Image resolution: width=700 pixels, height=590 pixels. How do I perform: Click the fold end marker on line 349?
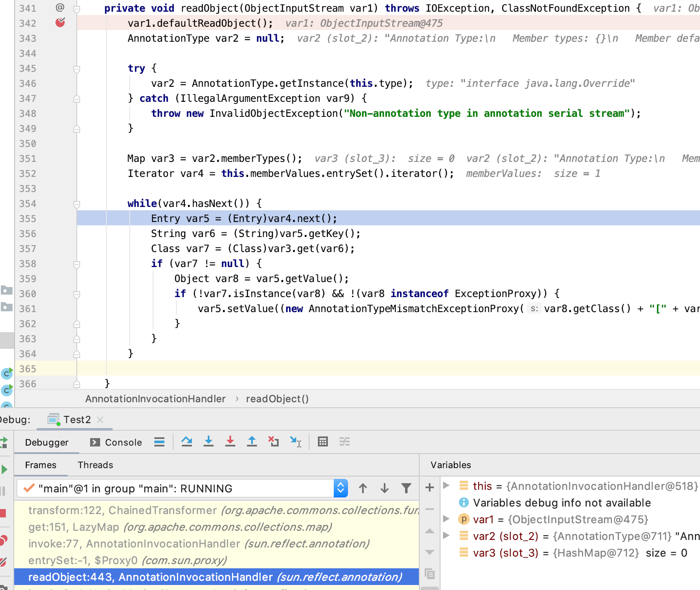coord(77,129)
